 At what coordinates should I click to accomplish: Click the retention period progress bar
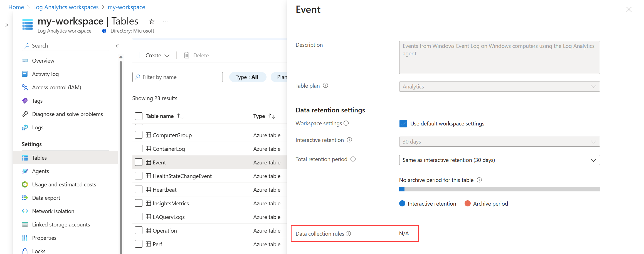499,189
